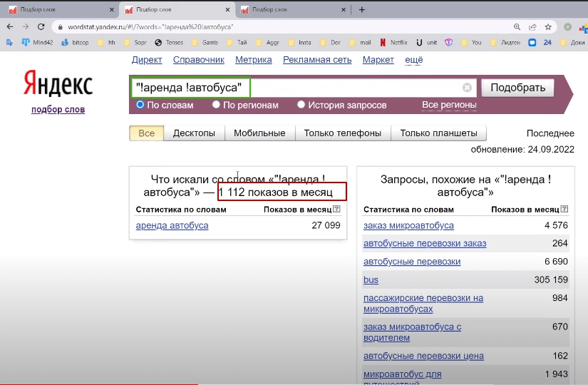Open the bus keyword link
The image size is (588, 385).
[371, 280]
